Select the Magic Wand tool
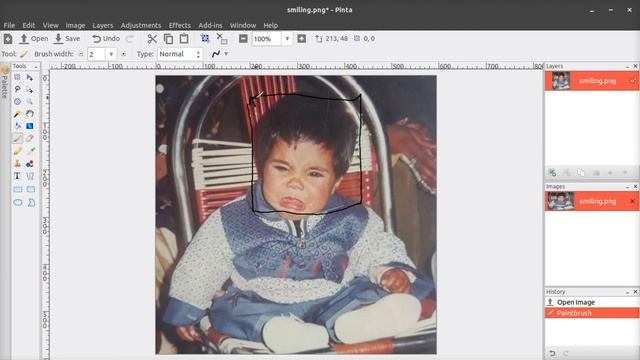Screen dimensions: 640x360 (17, 114)
